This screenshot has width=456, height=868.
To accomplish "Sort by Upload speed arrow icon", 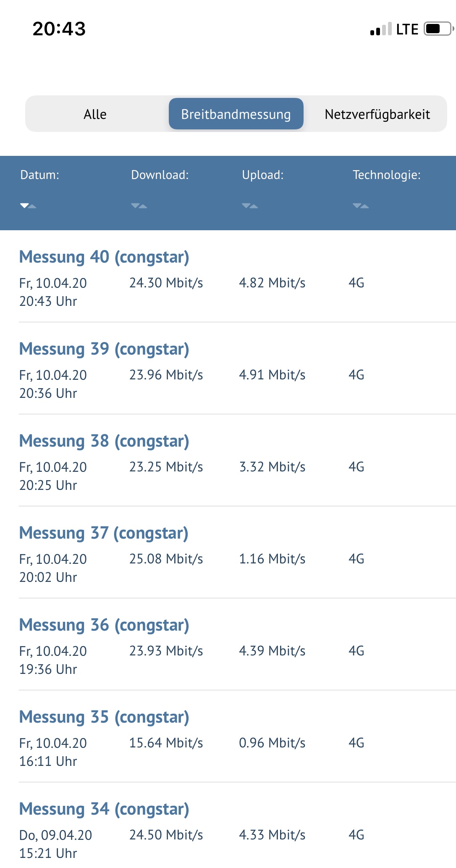I will click(250, 206).
